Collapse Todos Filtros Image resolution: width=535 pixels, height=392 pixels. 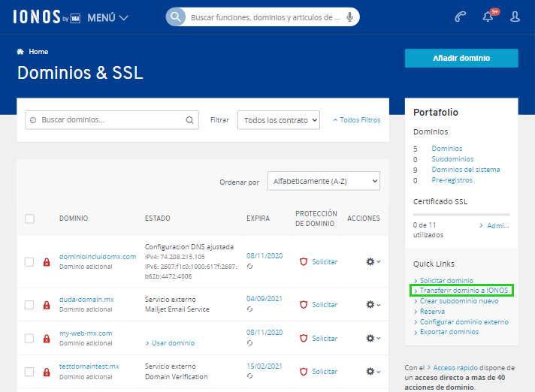(357, 120)
